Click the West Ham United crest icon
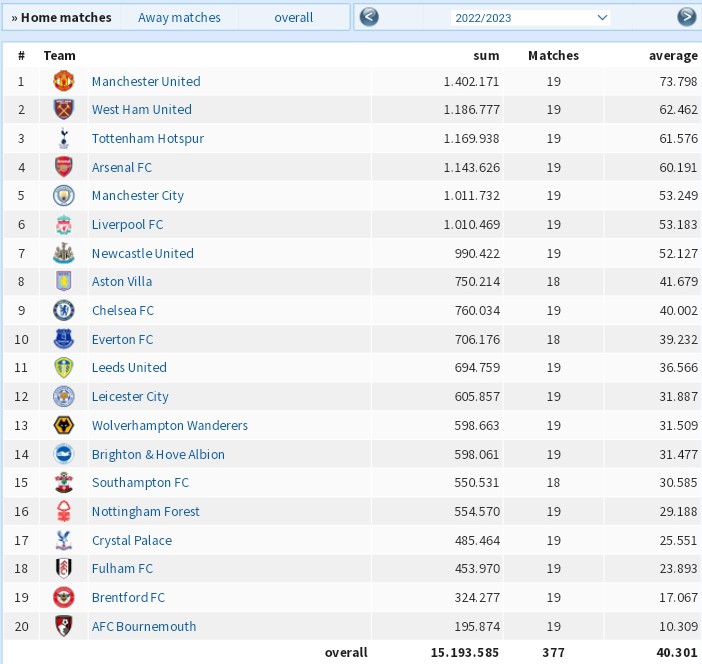Viewport: 702px width, 664px height. tap(64, 109)
